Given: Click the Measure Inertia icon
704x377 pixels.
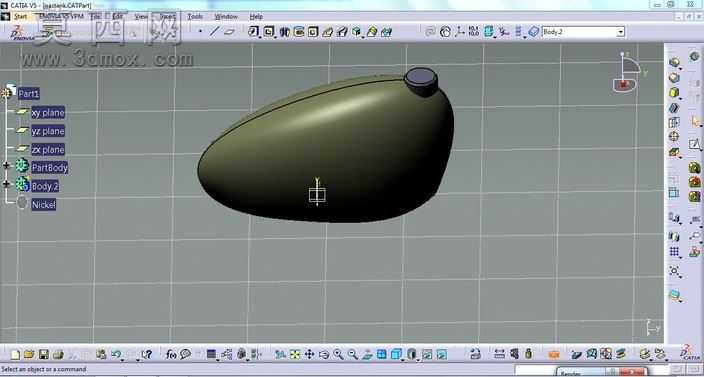Looking at the screenshot, I should pyautogui.click(x=528, y=355).
